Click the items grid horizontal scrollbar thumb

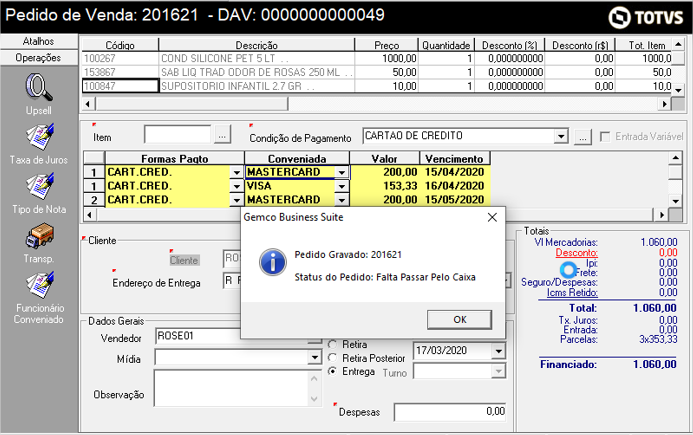192,104
